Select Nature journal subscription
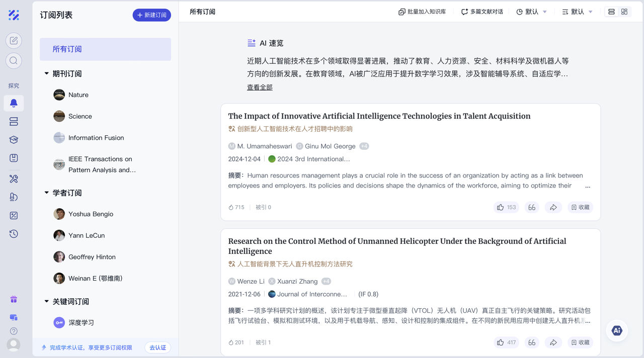Image resolution: width=644 pixels, height=358 pixels. point(78,95)
